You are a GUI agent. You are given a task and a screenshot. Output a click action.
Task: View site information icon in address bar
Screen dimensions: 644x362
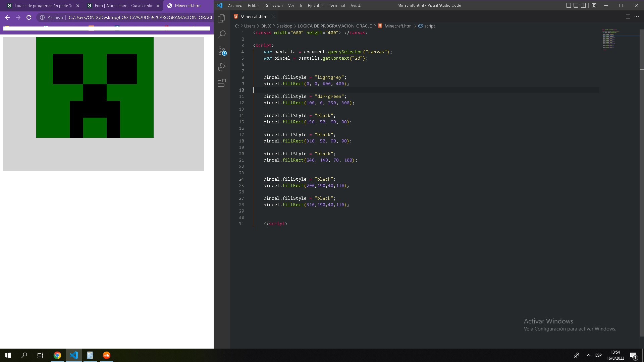42,17
